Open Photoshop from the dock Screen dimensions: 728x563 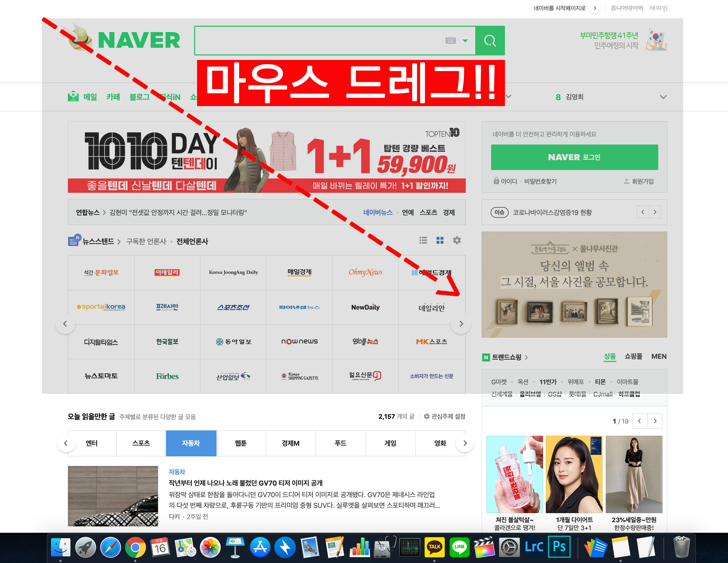coord(559,547)
